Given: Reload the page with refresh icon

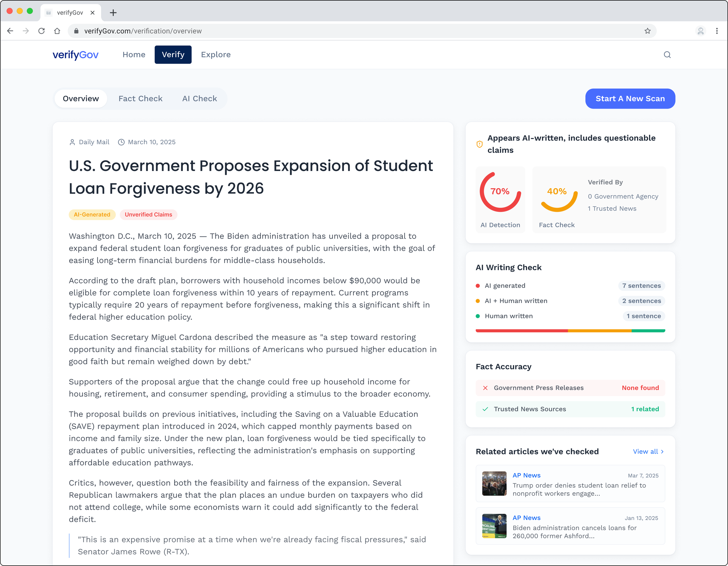Looking at the screenshot, I should 42,31.
